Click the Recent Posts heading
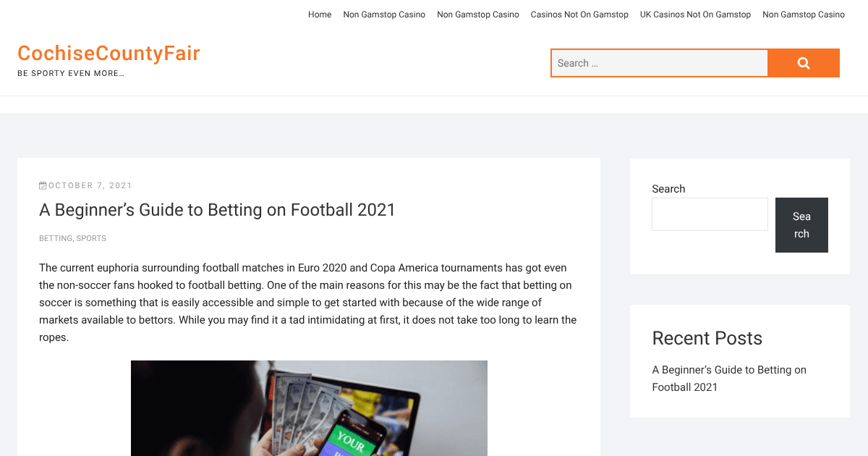 coord(707,338)
